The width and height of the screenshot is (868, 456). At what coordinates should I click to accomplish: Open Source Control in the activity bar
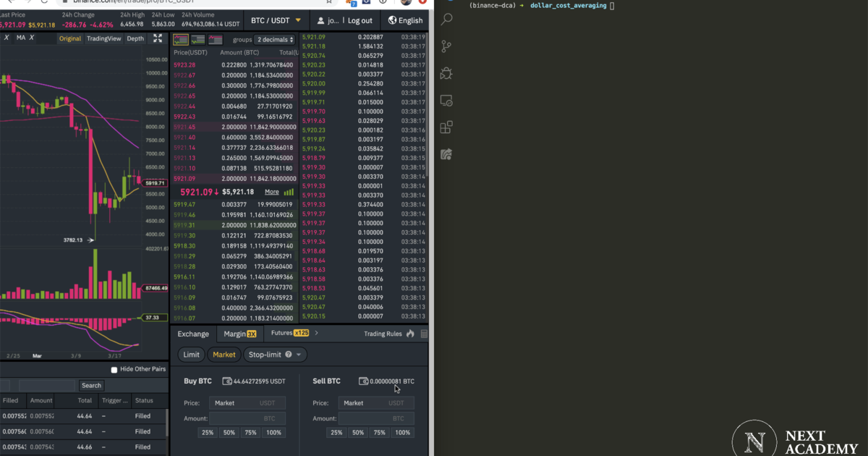[446, 46]
